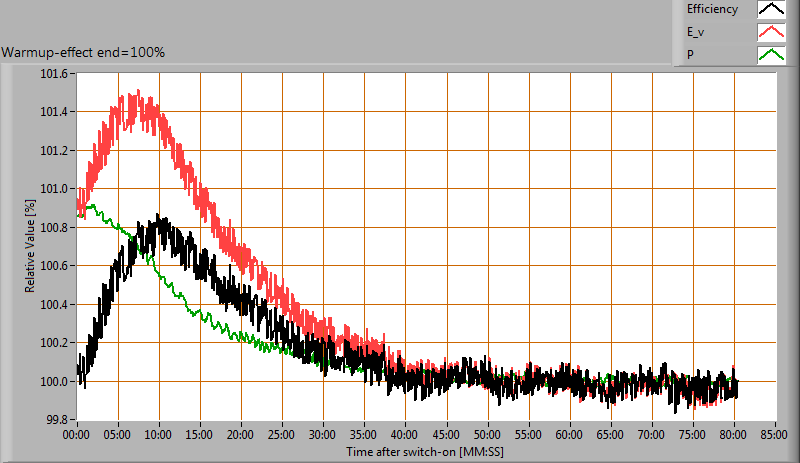Click the "Time after switch-on [MM:SS]" axis label
800x463 pixels.
pyautogui.click(x=427, y=452)
